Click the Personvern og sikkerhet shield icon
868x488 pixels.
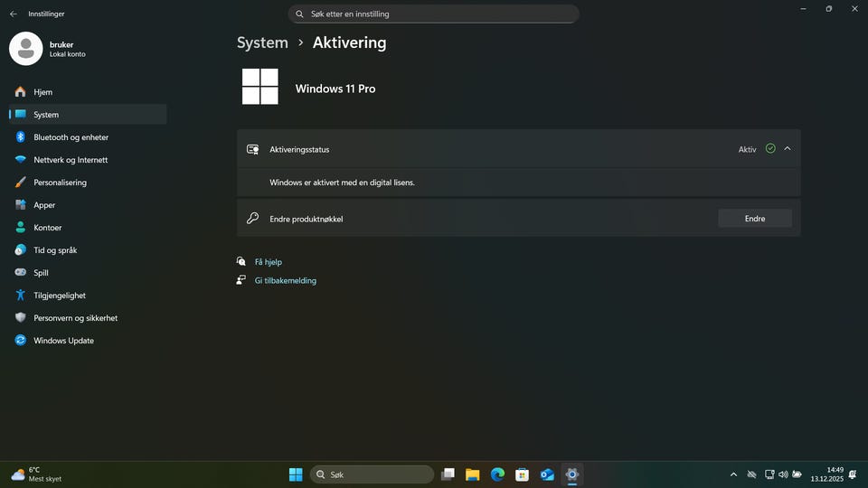tap(21, 317)
